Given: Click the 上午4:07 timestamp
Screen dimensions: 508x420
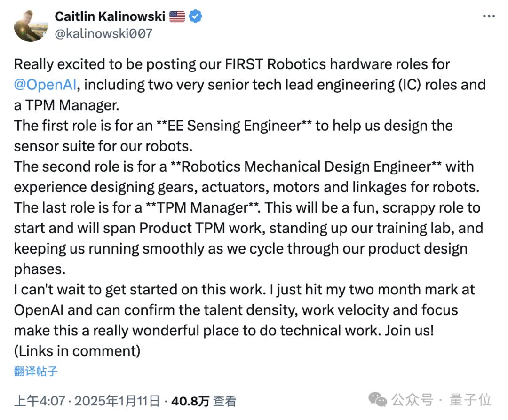Looking at the screenshot, I should (40, 401).
